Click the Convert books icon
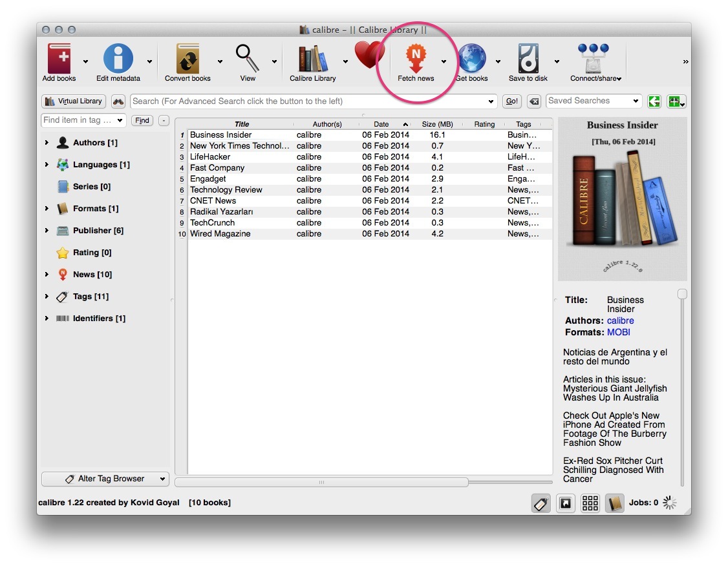This screenshot has height=566, width=728. [x=187, y=58]
